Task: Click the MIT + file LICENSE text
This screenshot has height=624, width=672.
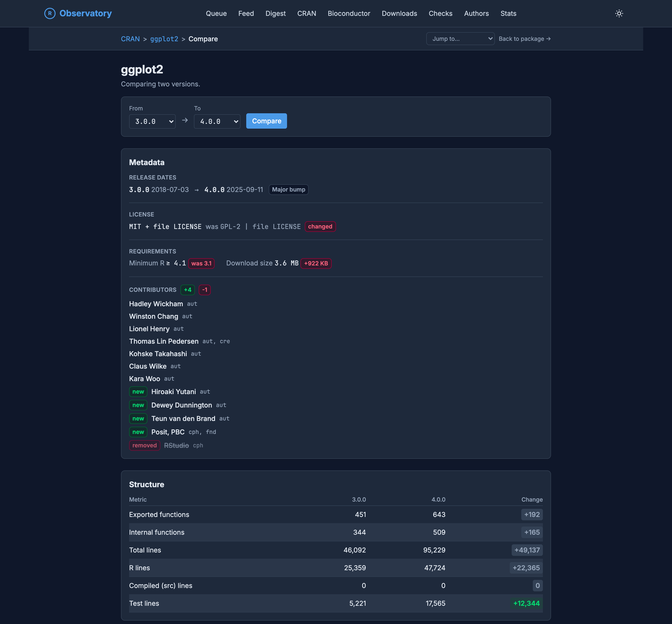Action: coord(165,227)
